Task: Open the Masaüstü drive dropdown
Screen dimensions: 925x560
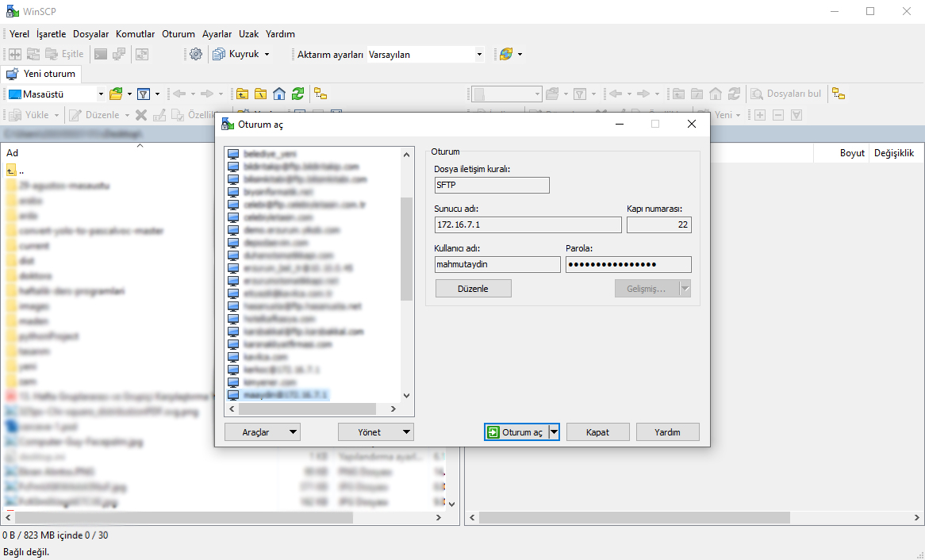Action: click(x=101, y=94)
